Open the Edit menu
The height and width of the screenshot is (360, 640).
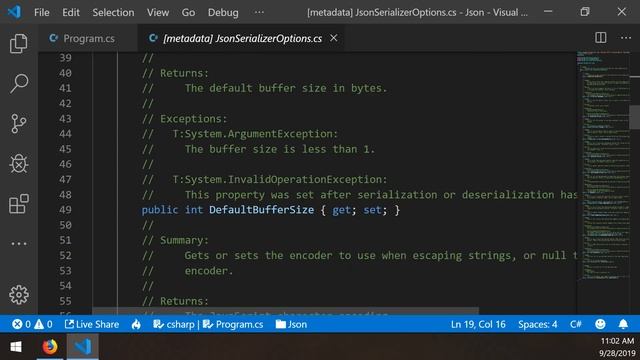click(x=71, y=12)
